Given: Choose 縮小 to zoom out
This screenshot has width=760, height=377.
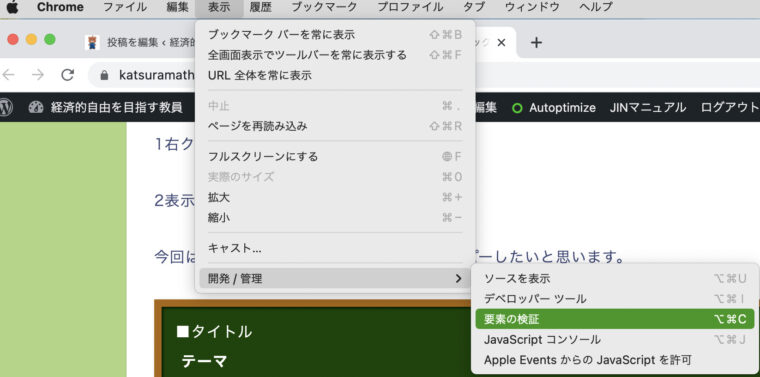Looking at the screenshot, I should tap(335, 218).
